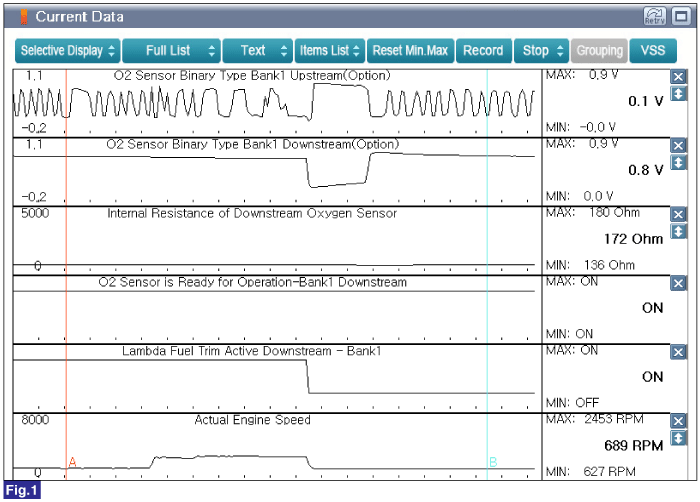
Task: Open the Full List dropdown
Action: [171, 50]
